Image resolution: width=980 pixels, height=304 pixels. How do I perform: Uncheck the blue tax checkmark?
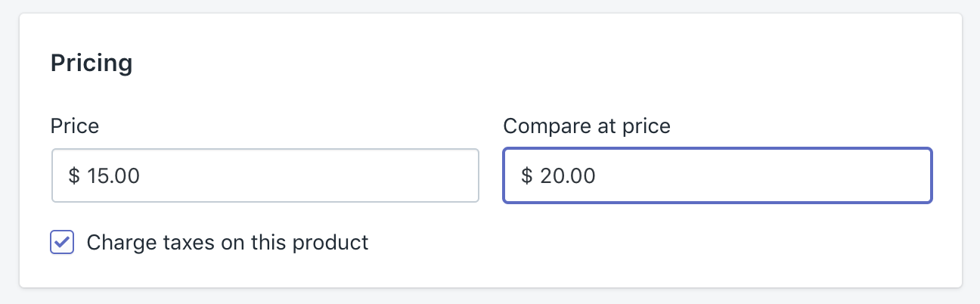pyautogui.click(x=62, y=243)
